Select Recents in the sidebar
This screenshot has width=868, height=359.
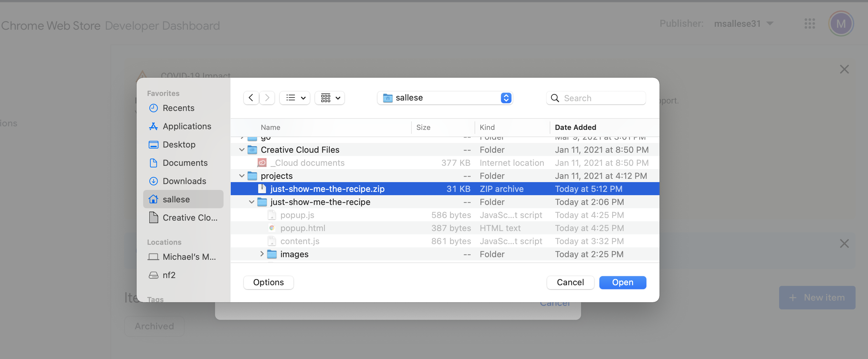pos(183,108)
